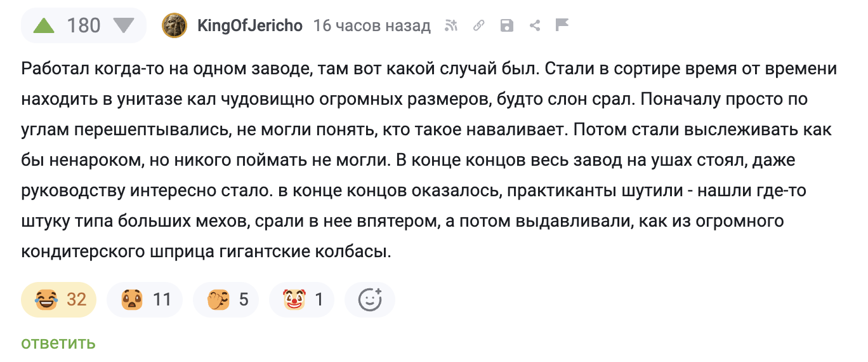The width and height of the screenshot is (868, 362).
Task: Save the comment with floppy disk icon
Action: pos(506,25)
